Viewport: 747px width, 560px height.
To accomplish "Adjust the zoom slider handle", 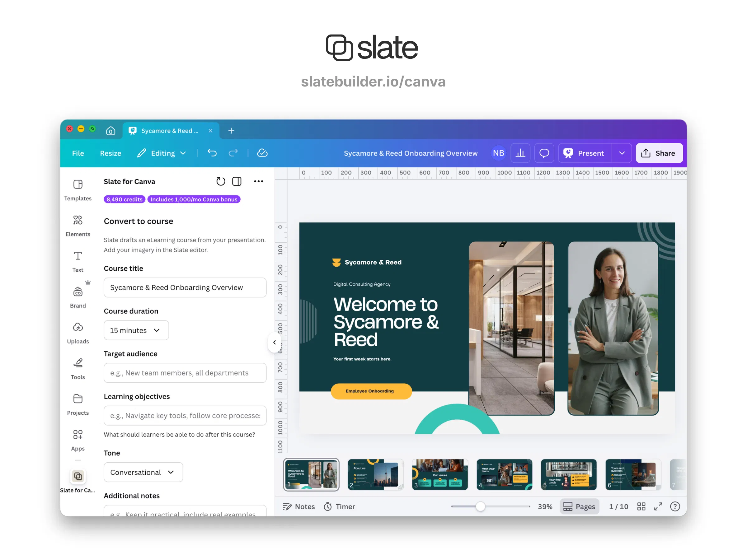I will (x=480, y=506).
